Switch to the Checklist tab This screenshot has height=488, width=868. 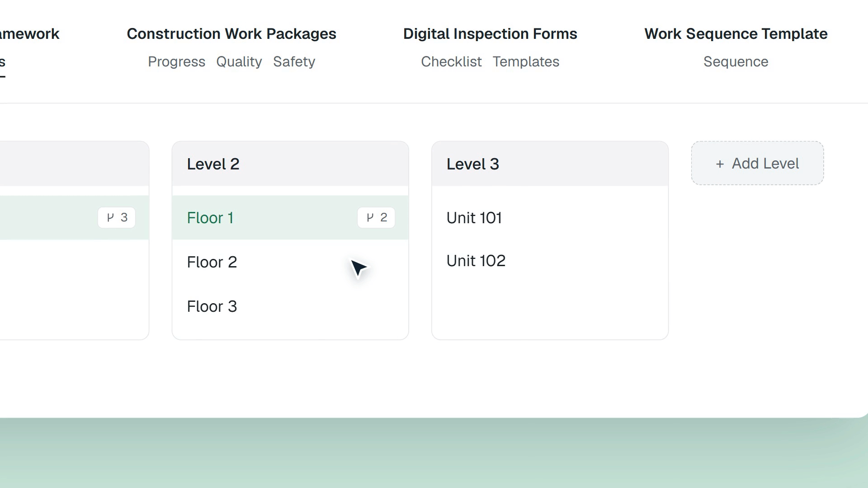pyautogui.click(x=451, y=61)
